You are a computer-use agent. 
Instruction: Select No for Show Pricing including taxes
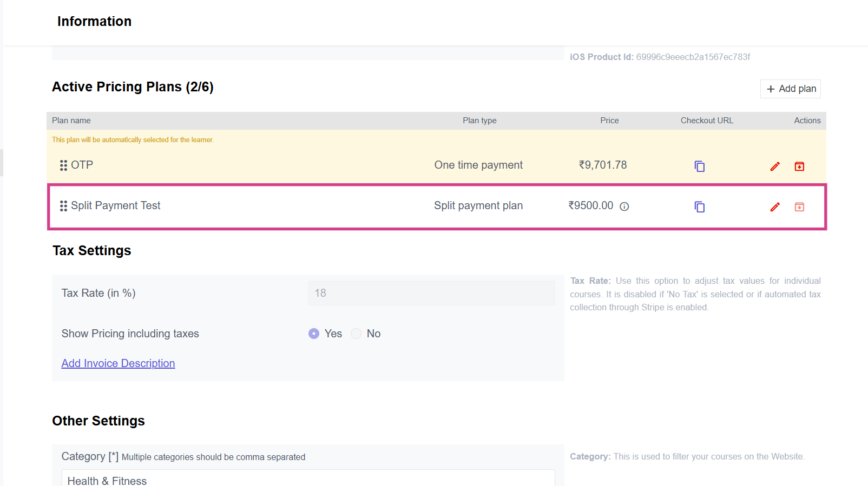click(356, 334)
